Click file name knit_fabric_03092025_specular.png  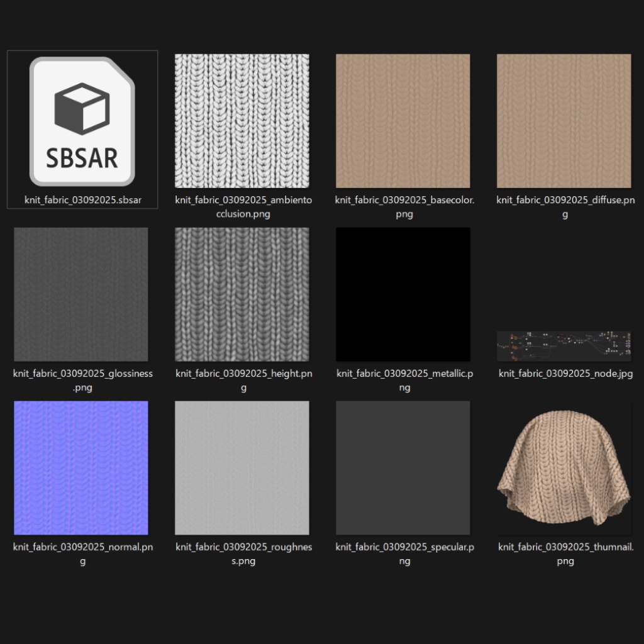pyautogui.click(x=404, y=554)
